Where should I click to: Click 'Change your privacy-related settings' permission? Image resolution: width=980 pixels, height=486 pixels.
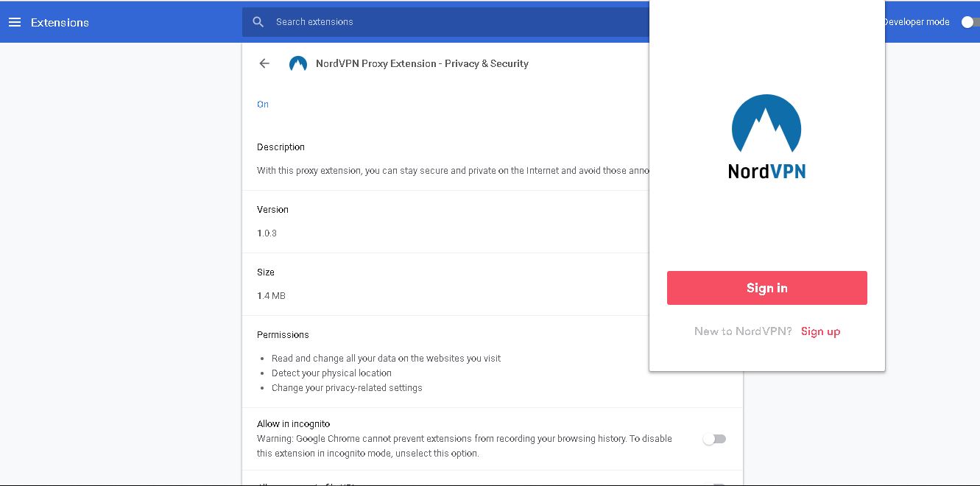pyautogui.click(x=347, y=388)
